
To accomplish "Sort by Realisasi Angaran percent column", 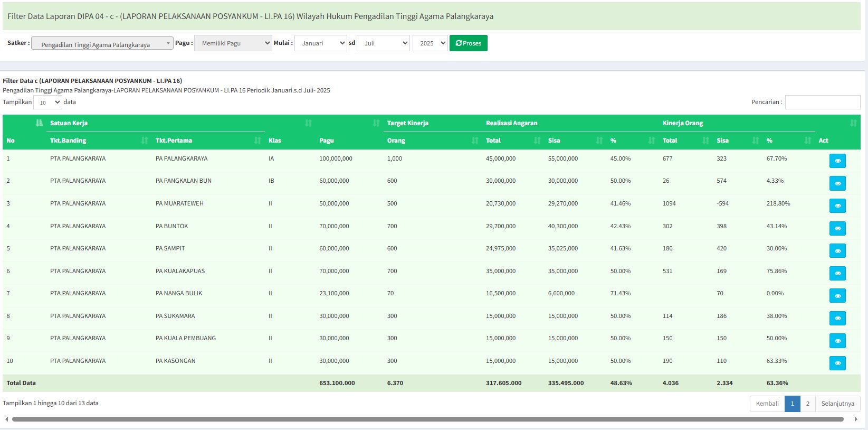I will coord(652,141).
